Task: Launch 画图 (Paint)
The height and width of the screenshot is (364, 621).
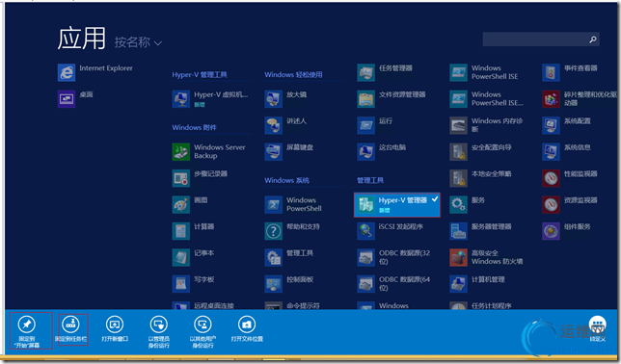Action: pyautogui.click(x=190, y=205)
